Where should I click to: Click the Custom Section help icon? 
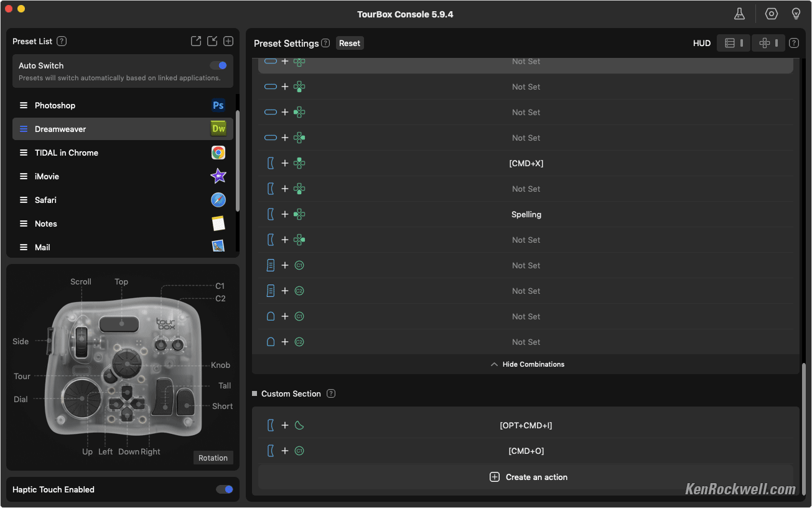coord(331,393)
